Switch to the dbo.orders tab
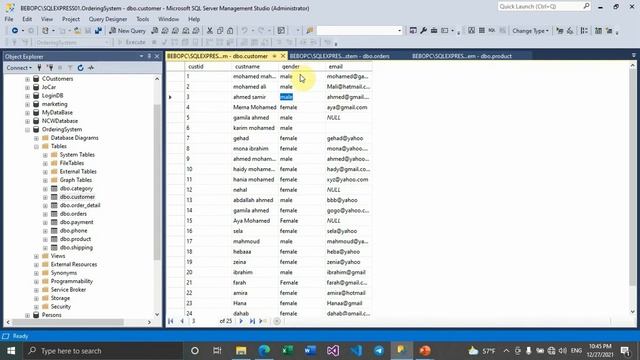Screen dimensions: 640x360 coord(339,56)
